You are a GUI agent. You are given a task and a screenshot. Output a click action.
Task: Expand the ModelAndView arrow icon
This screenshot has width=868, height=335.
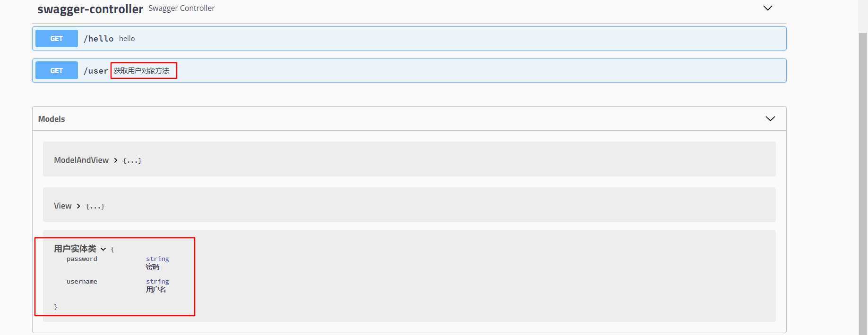(115, 160)
